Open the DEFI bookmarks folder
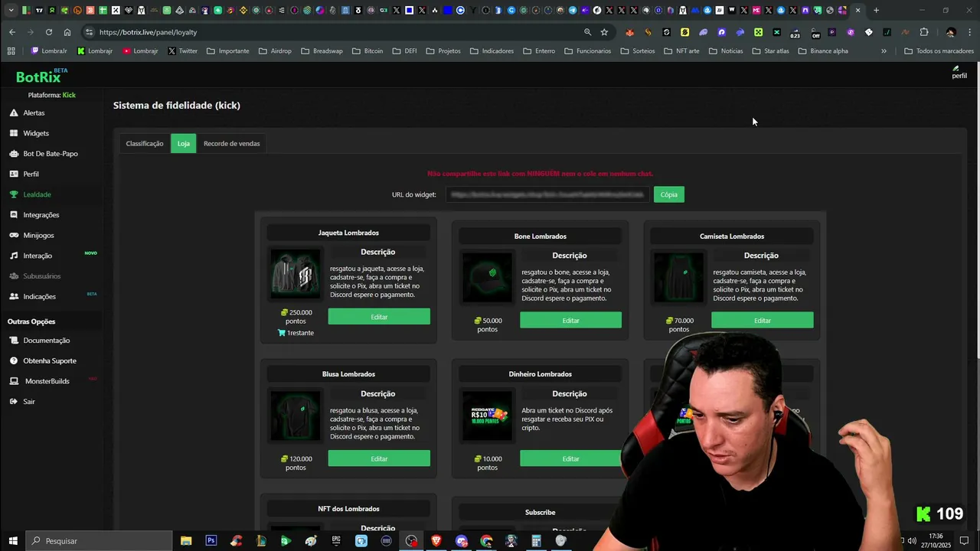 tap(404, 51)
